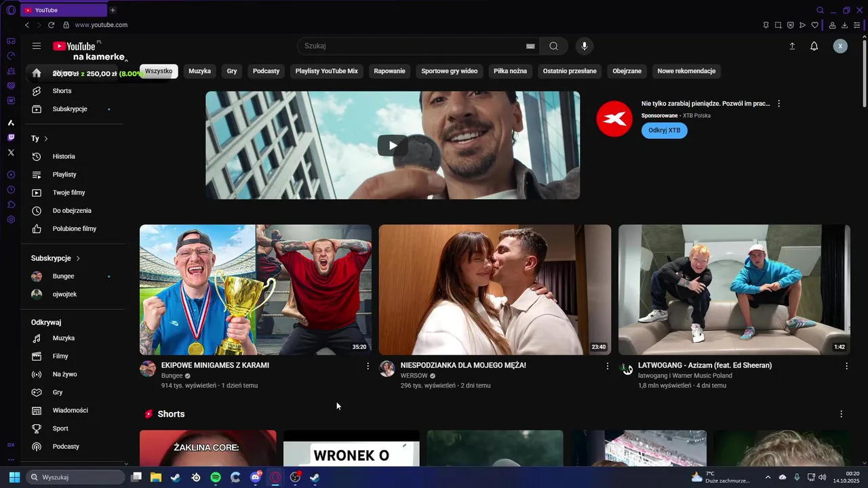
Task: Select the Ostatnio przesłane chip
Action: point(570,71)
